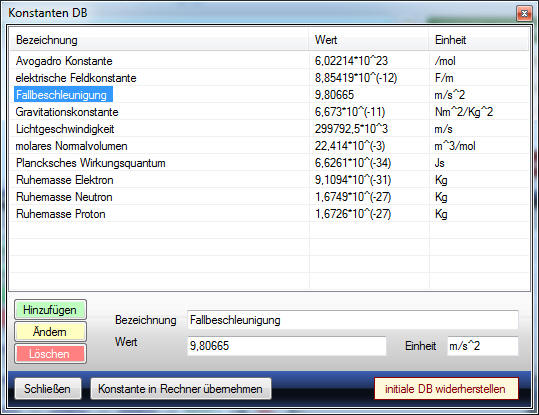Select the Gravitationskonstante row

coord(269,112)
